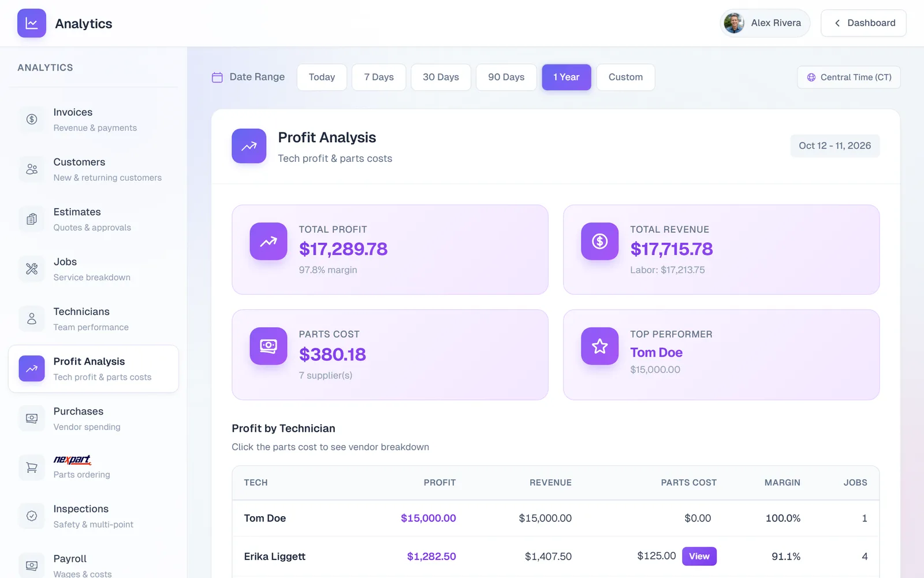Open the Jobs service breakdown section
Viewport: 924px width, 578px height.
coord(94,269)
